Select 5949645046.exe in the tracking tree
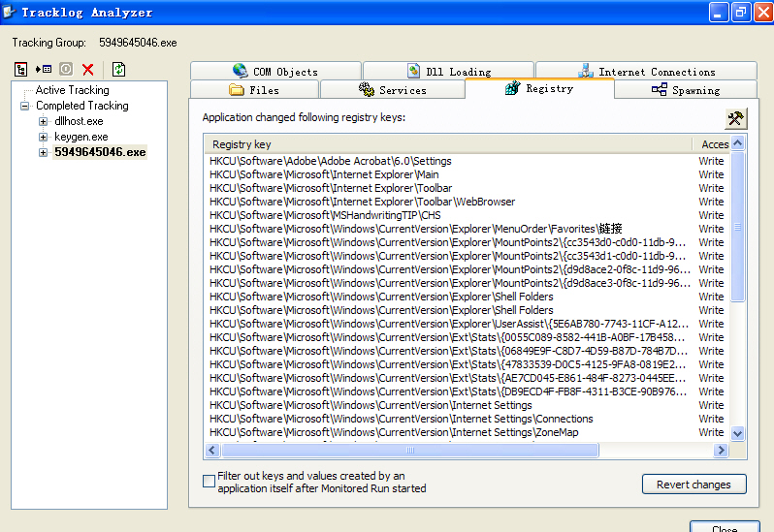 pyautogui.click(x=100, y=152)
